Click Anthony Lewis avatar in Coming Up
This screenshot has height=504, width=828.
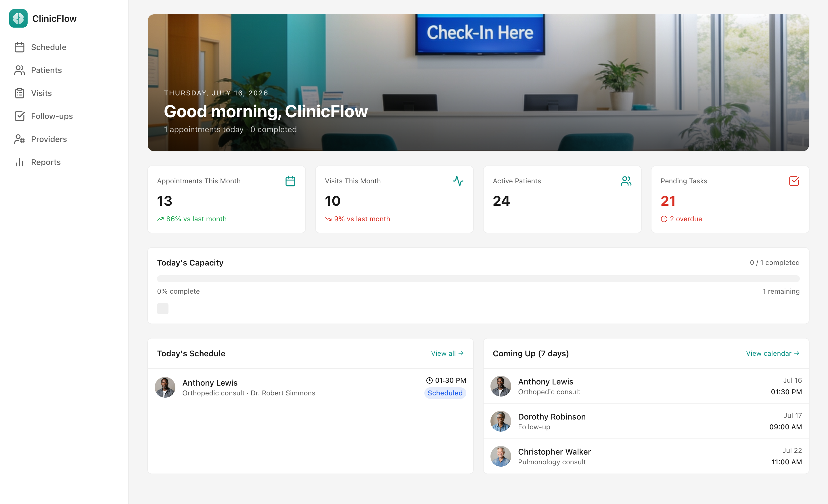[x=501, y=386]
